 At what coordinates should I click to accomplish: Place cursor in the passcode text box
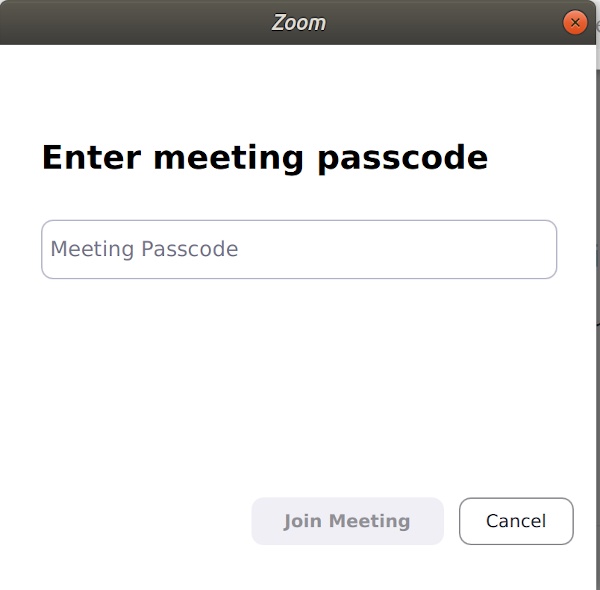click(299, 249)
